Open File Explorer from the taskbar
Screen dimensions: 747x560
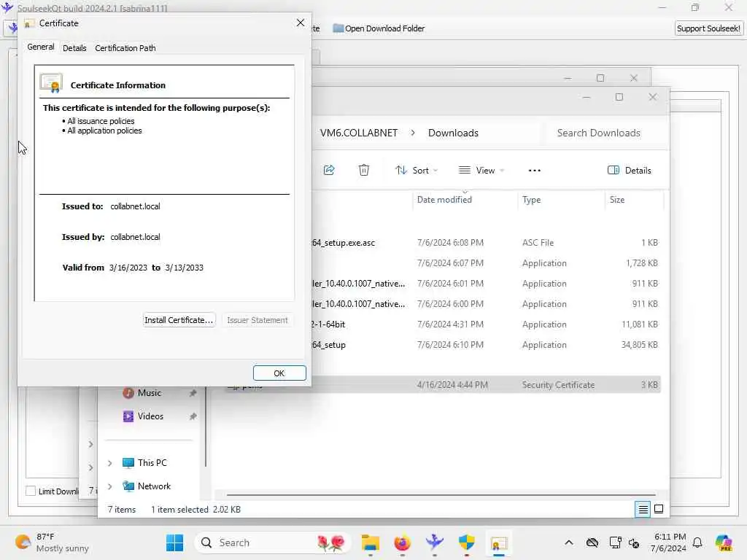[370, 542]
